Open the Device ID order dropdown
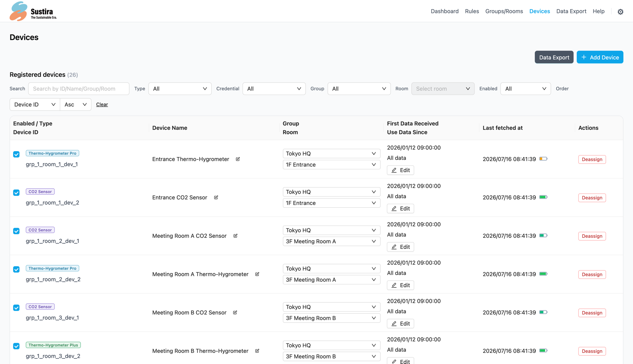The height and width of the screenshot is (364, 633). 35,104
